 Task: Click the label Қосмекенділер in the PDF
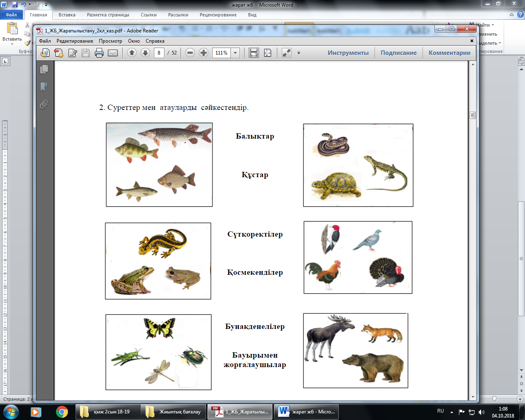pos(255,272)
